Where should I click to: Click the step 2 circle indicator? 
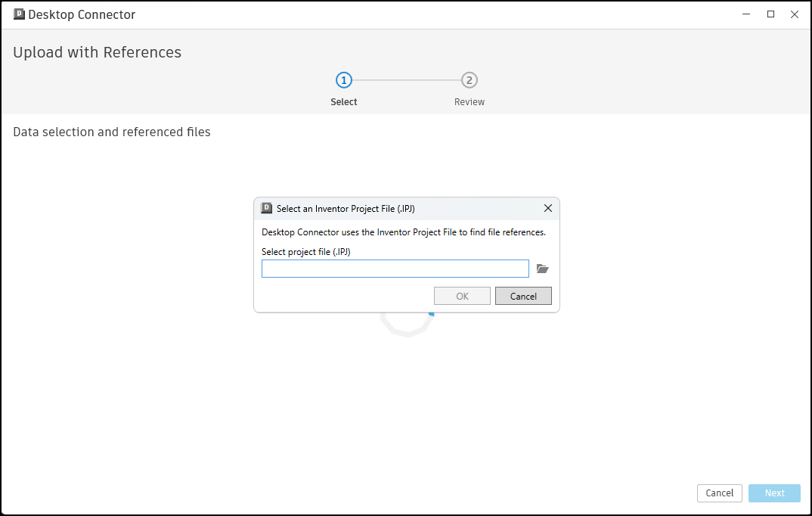470,80
